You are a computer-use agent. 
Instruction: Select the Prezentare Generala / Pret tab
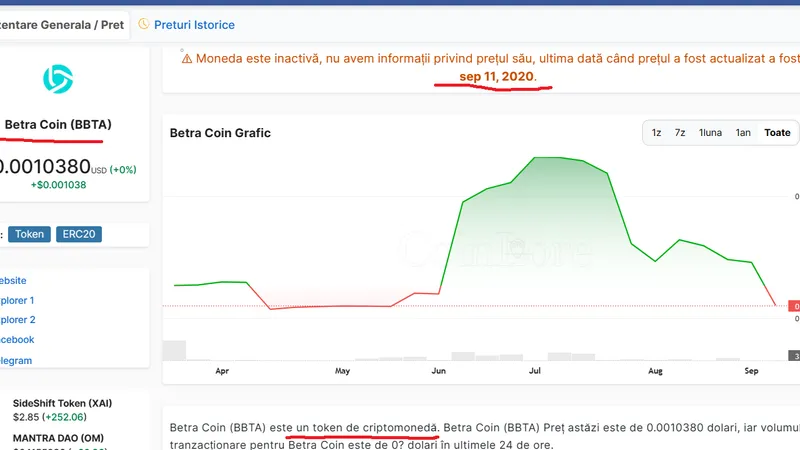pos(62,25)
